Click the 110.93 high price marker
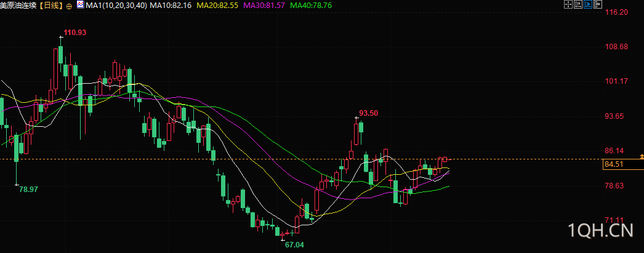This screenshot has width=644, height=253. click(75, 33)
